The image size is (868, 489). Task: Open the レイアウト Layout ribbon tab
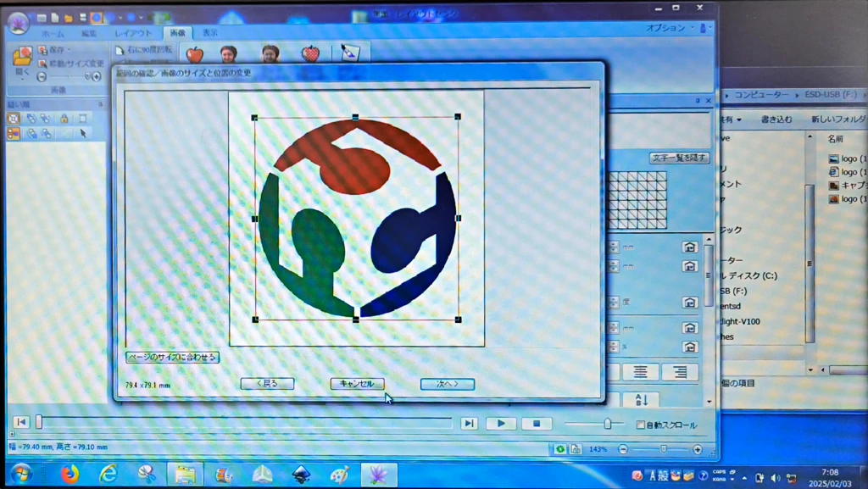[x=133, y=34]
